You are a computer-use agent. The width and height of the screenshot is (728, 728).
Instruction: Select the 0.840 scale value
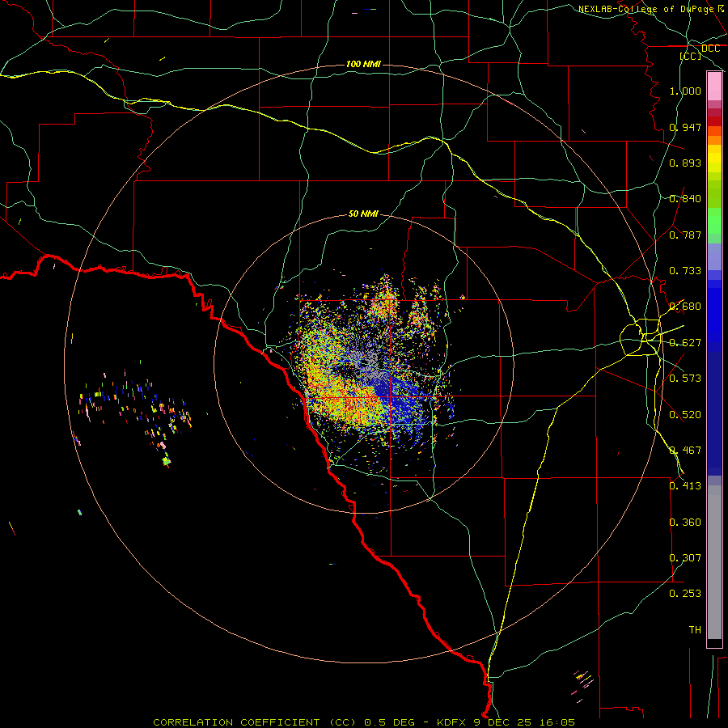tap(685, 199)
